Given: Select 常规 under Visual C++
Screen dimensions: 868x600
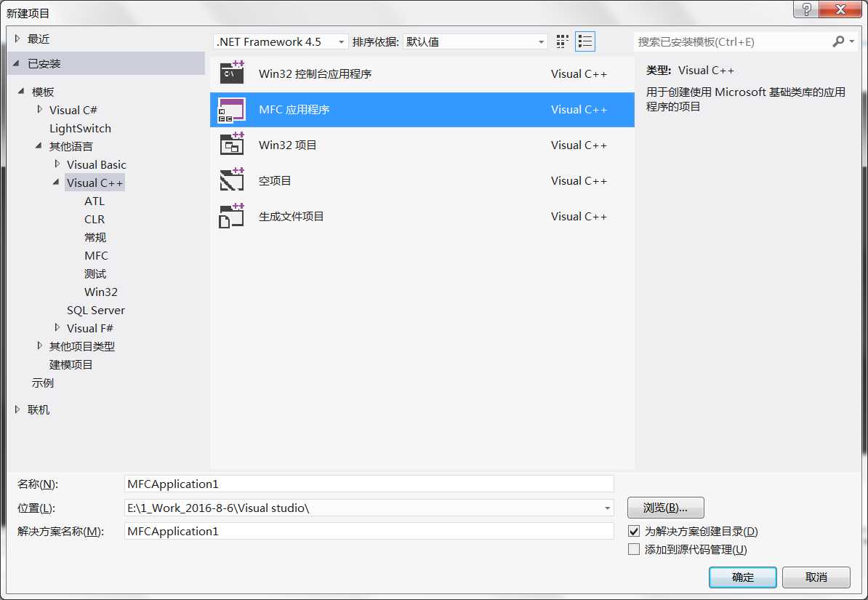Looking at the screenshot, I should coord(95,237).
